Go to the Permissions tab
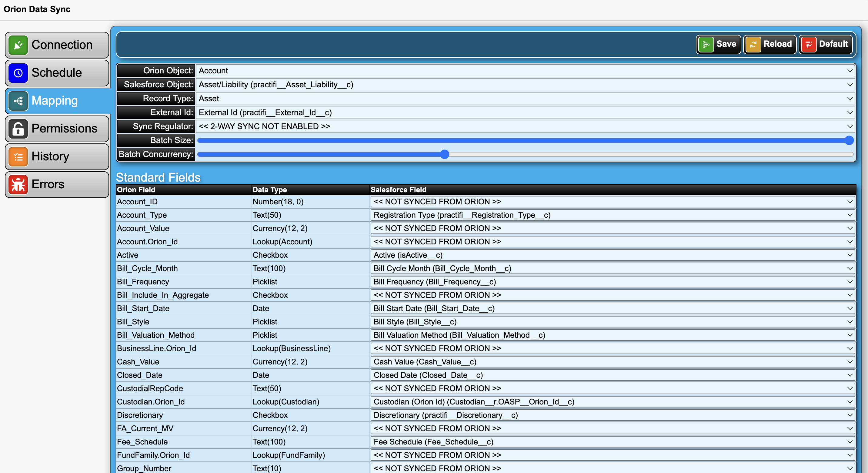Image resolution: width=868 pixels, height=473 pixels. coord(57,129)
